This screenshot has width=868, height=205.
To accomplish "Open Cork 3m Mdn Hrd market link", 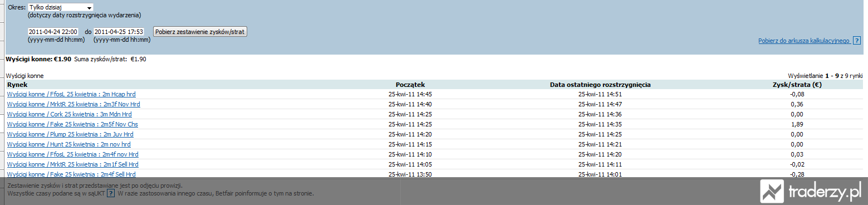I will coord(70,114).
